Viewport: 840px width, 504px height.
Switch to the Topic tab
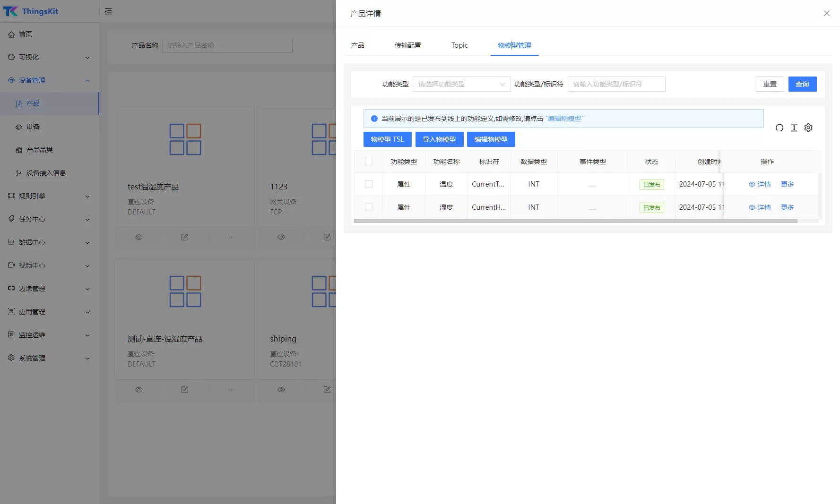(459, 45)
